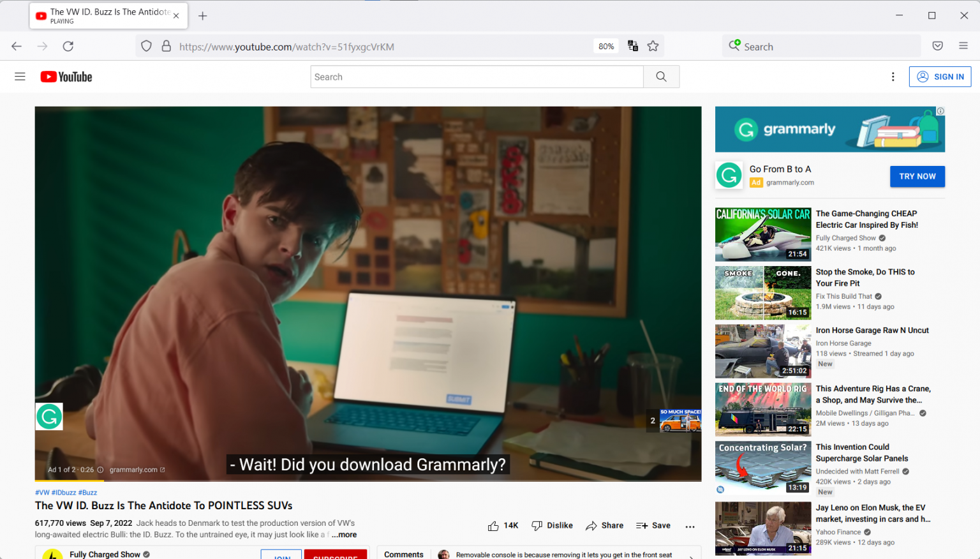Open the three-dot menu beside Sign In
This screenshot has width=980, height=559.
tap(893, 77)
